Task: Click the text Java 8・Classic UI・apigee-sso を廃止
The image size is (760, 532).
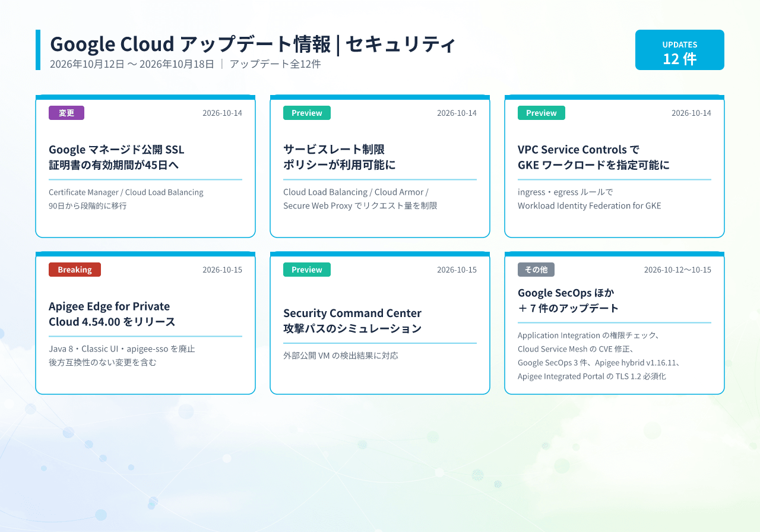Action: 122,349
